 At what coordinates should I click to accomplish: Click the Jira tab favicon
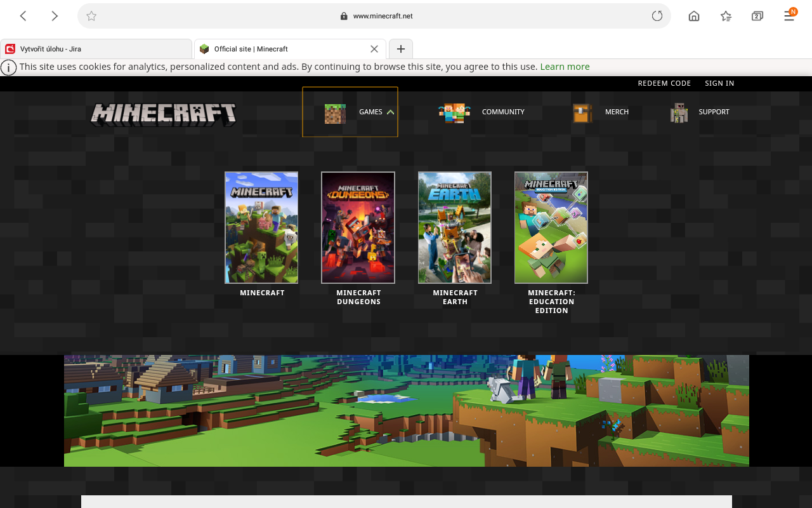click(10, 49)
